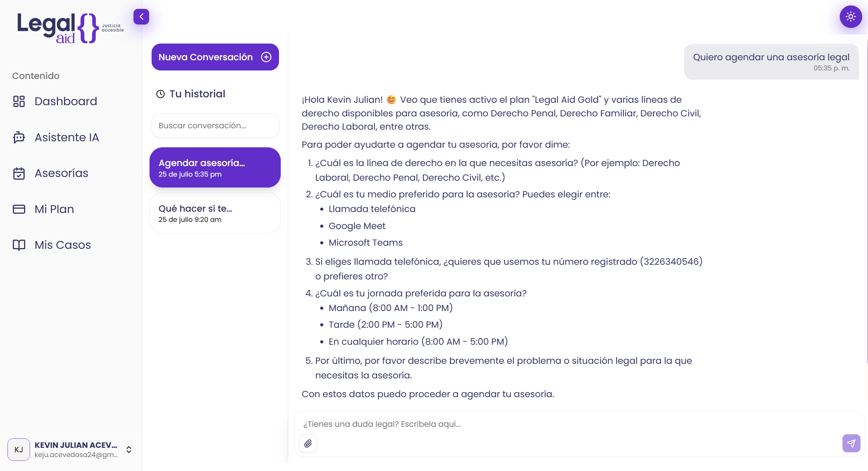
Task: Start a Nueva Conversación
Action: coord(215,57)
